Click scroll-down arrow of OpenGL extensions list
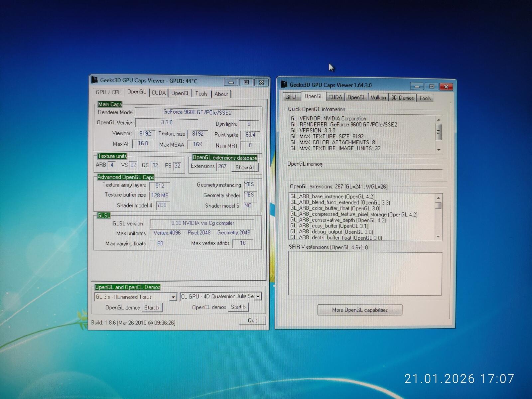532x399 pixels. coord(438,236)
